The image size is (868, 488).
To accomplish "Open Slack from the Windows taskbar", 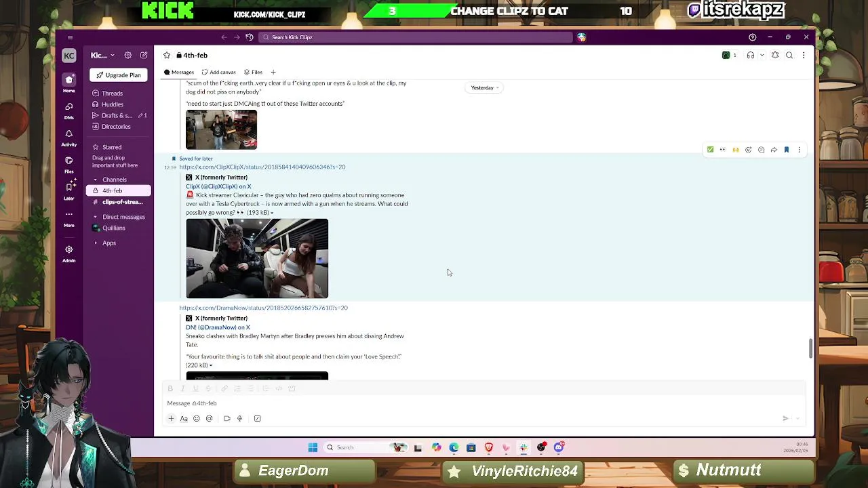I will [524, 447].
